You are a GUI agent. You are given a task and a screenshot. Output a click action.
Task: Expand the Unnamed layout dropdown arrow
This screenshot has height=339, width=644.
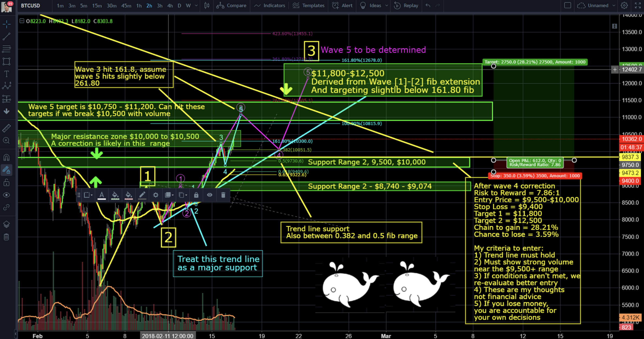(614, 5)
